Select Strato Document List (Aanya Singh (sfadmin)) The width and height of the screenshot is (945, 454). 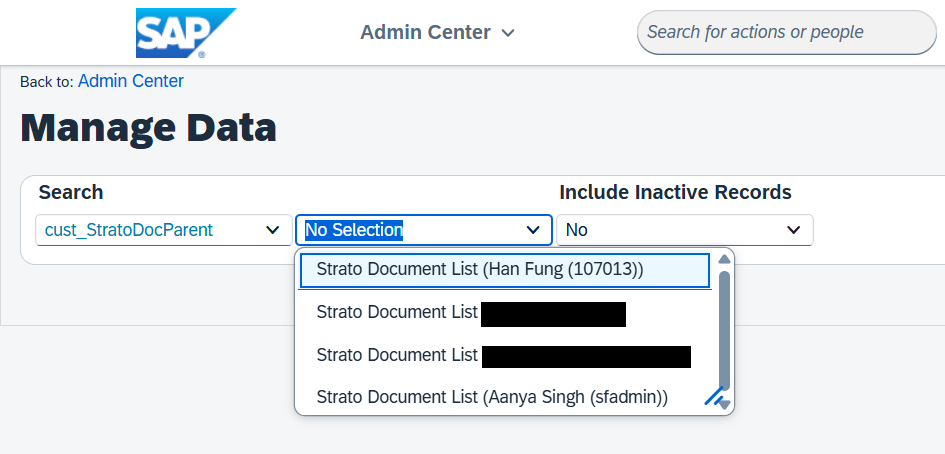(492, 397)
